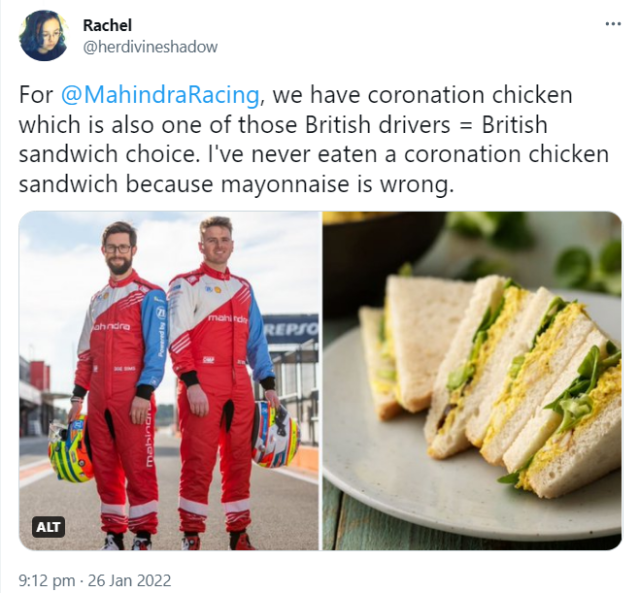This screenshot has height=593, width=640.
Task: Open the tweet's three-dot more options menu
Action: coord(613,24)
